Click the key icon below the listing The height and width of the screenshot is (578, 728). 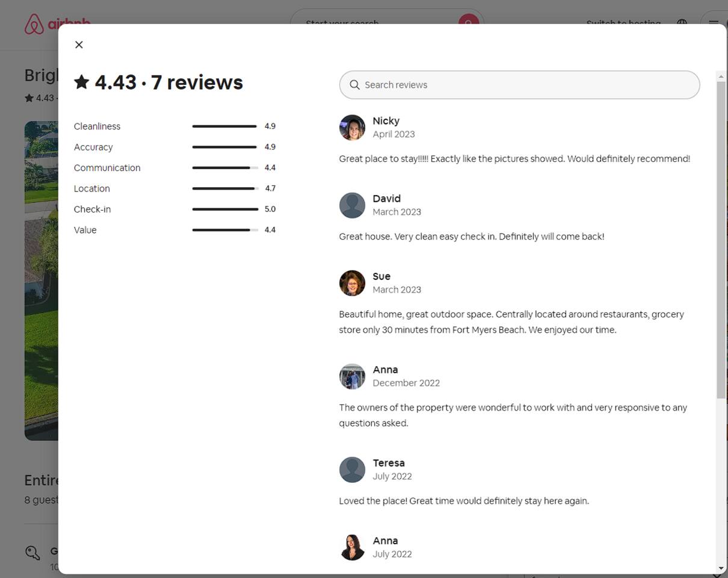point(32,553)
